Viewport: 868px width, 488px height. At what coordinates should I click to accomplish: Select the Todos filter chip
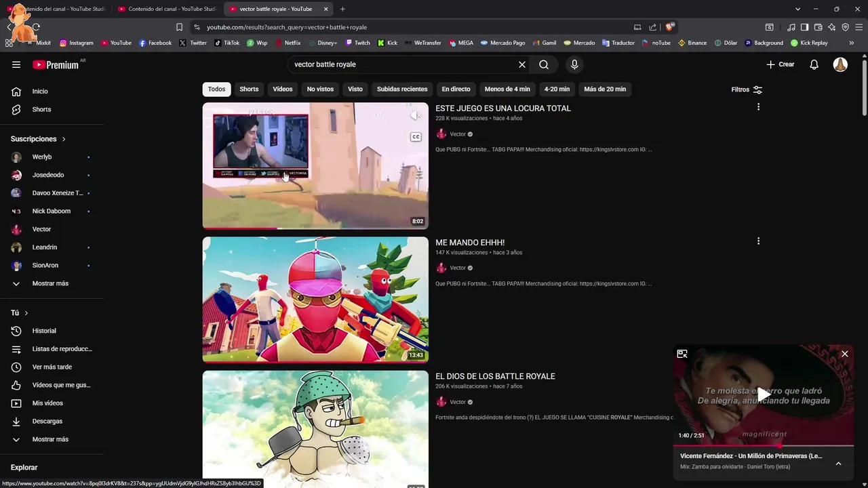tap(217, 89)
